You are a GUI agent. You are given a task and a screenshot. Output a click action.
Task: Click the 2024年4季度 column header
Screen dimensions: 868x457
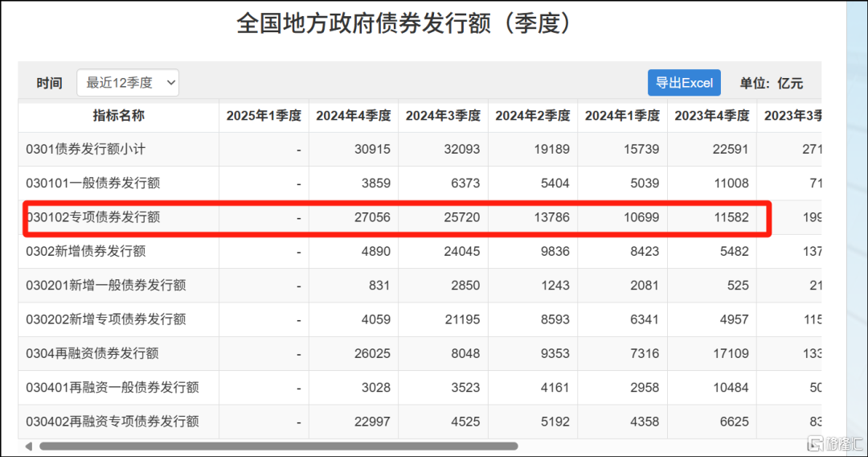tap(353, 116)
